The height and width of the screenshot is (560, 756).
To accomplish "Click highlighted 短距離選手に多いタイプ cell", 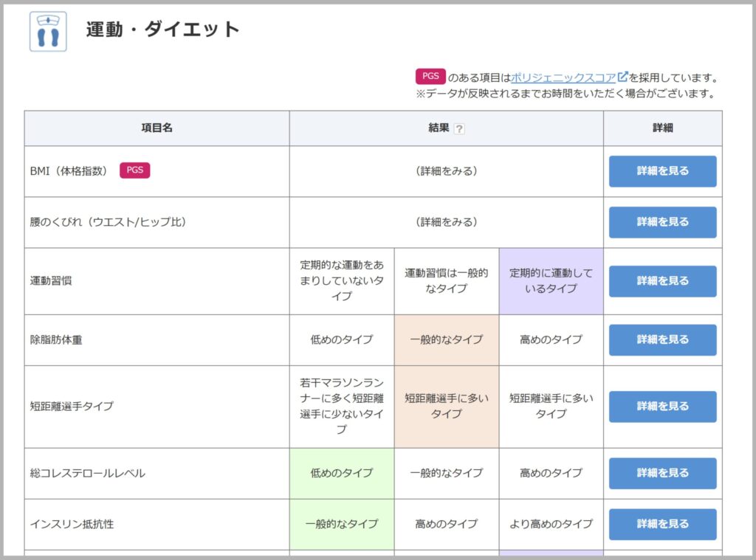I will (447, 407).
